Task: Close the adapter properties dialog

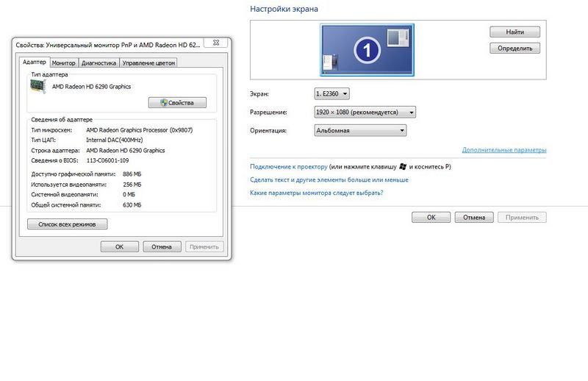Action: coord(215,44)
